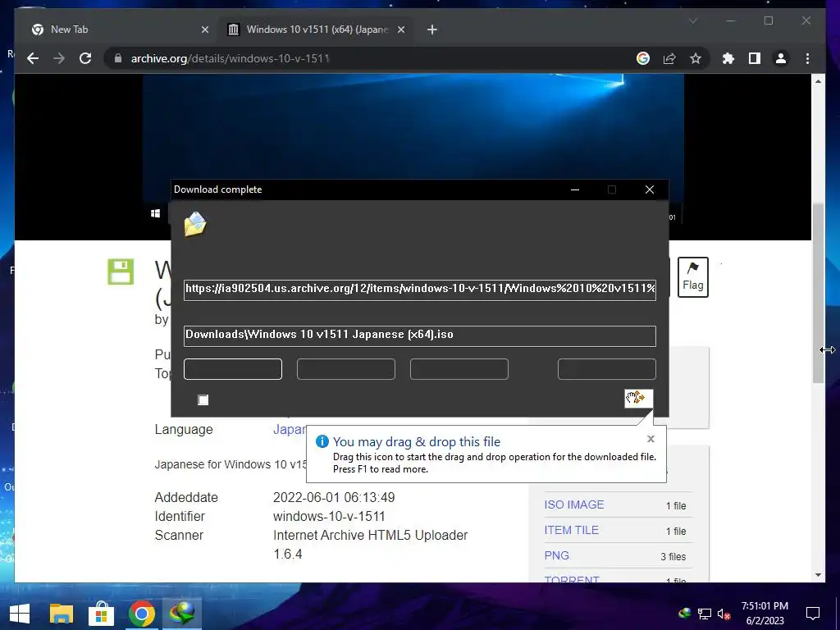Viewport: 840px width, 630px height.
Task: Click the tab search chevron
Action: point(692,21)
